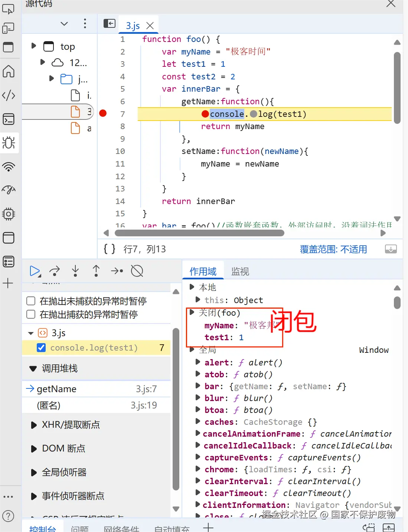Expand the 全局 scope section
The height and width of the screenshot is (532, 408).
192,349
